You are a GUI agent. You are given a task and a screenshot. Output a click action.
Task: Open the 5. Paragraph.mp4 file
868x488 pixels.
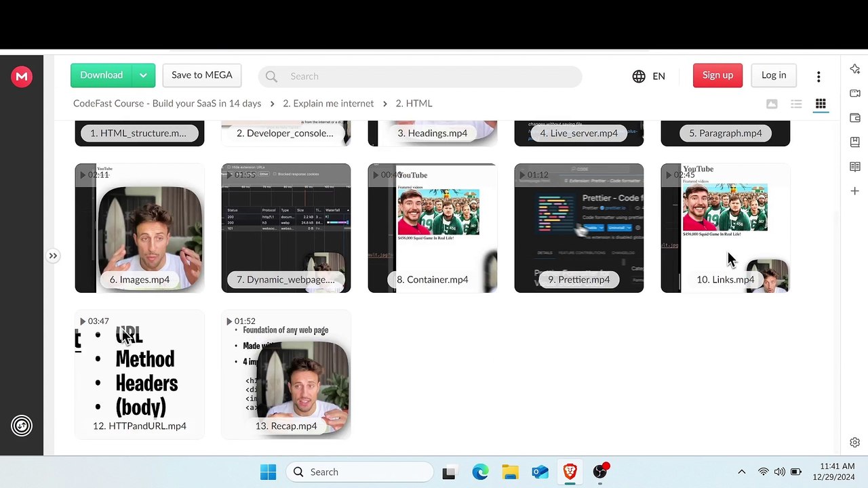726,133
